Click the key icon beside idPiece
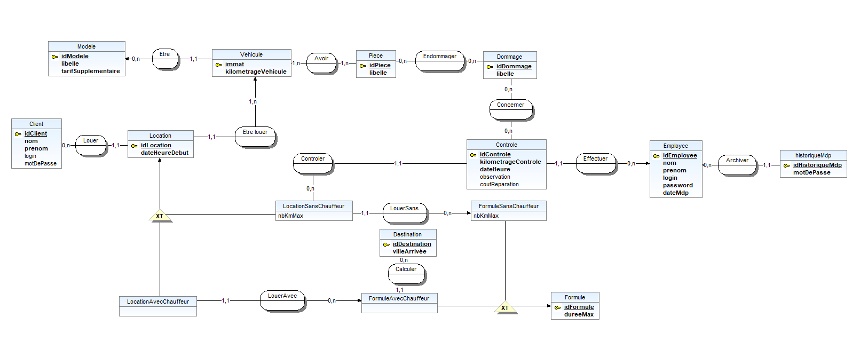Screen dimensions: 868x357 click(x=362, y=66)
